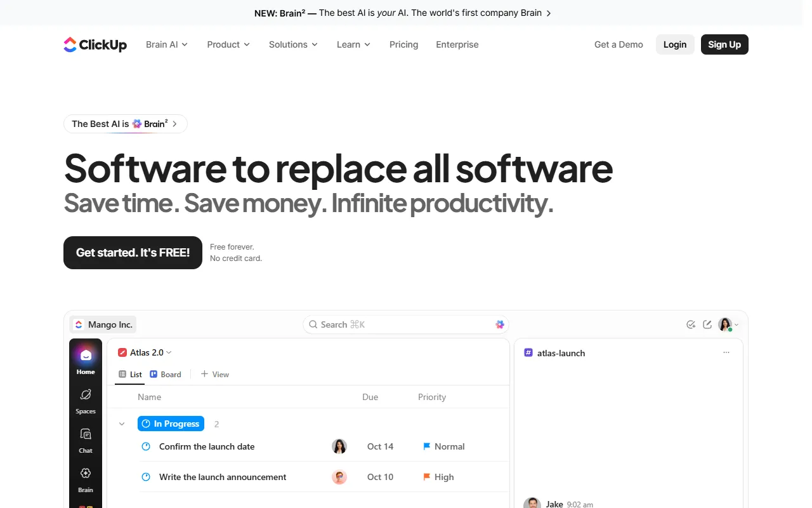Click the assignee avatar on Write the launch announcement
Viewport: 812px width, 508px height.
(339, 477)
